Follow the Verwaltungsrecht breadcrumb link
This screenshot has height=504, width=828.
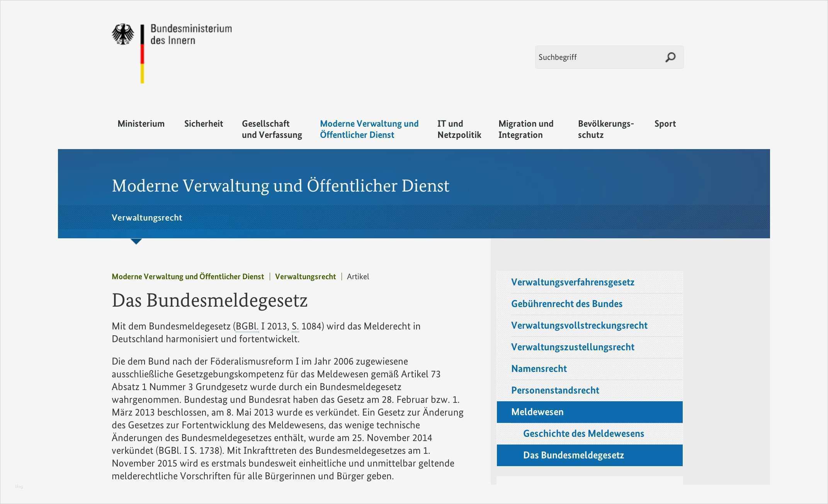pyautogui.click(x=305, y=277)
